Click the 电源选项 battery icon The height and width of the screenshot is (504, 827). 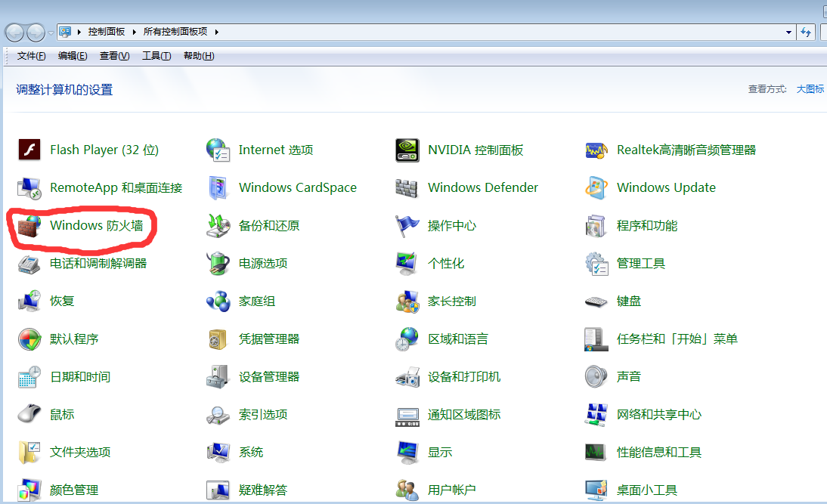pos(218,263)
